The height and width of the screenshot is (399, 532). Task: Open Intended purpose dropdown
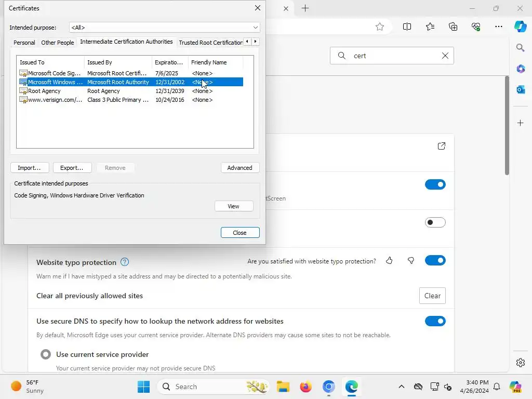point(165,28)
